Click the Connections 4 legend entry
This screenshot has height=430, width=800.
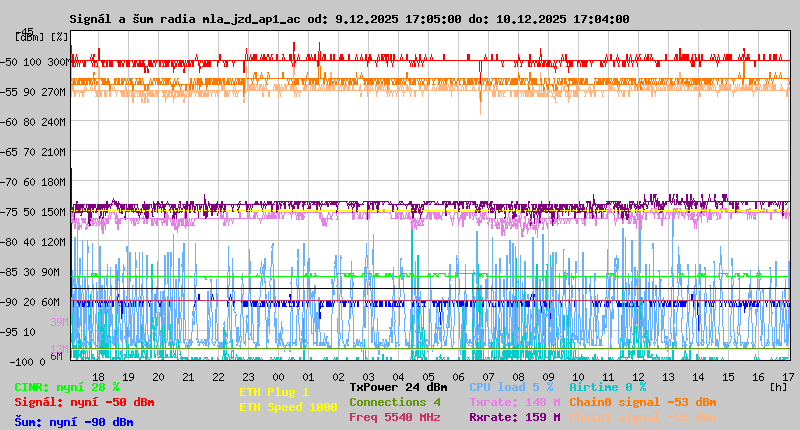(x=394, y=402)
